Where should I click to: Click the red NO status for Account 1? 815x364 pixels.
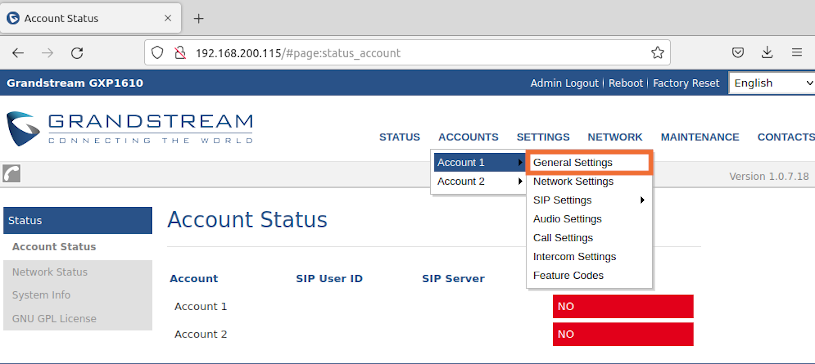click(623, 306)
